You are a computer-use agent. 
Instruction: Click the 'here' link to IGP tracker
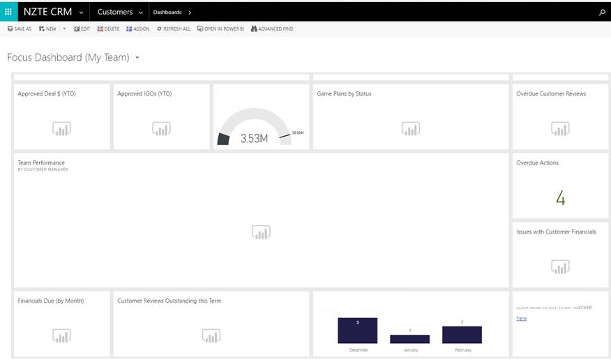(522, 319)
